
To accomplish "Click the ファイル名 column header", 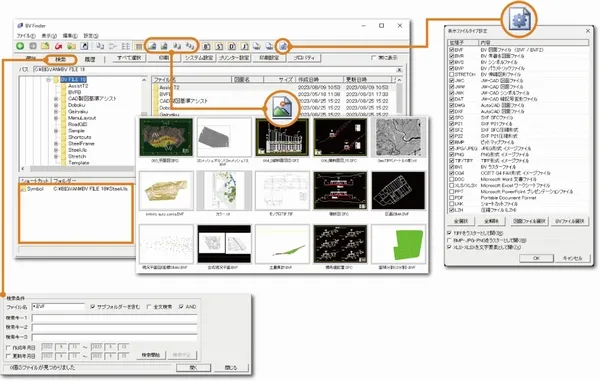I will pos(192,80).
